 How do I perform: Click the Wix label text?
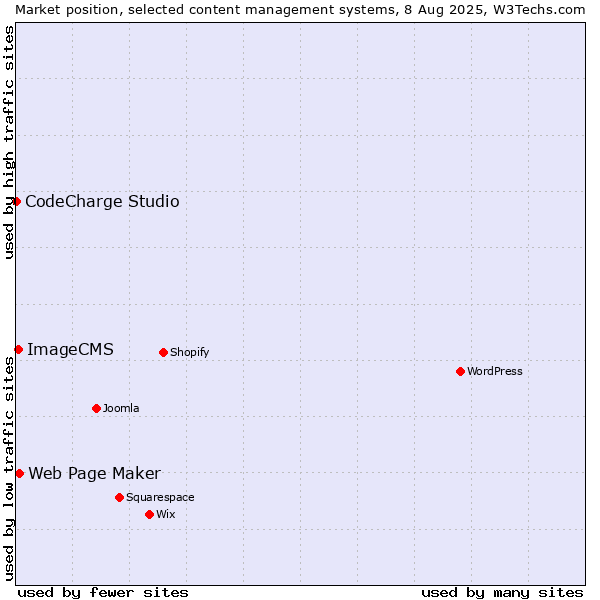pyautogui.click(x=166, y=514)
